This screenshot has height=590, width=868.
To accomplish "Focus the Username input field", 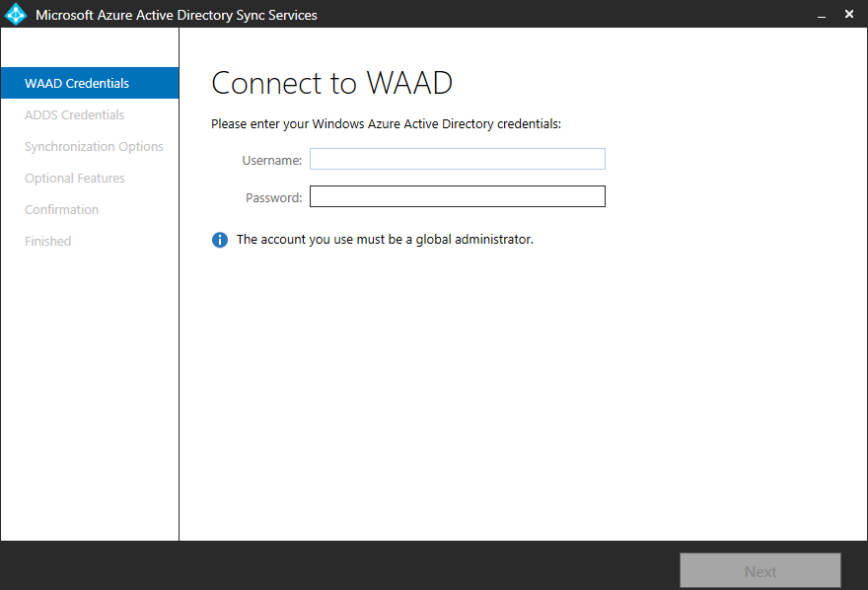I will (x=457, y=159).
